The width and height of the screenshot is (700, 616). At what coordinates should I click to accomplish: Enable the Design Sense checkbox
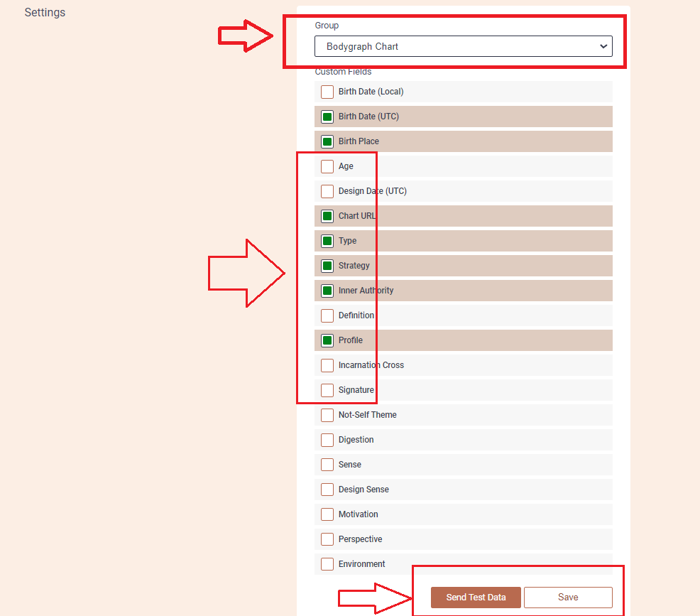click(x=327, y=490)
